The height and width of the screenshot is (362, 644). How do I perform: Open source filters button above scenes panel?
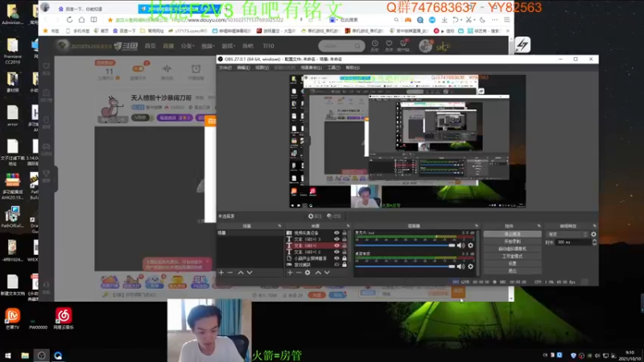coord(334,216)
